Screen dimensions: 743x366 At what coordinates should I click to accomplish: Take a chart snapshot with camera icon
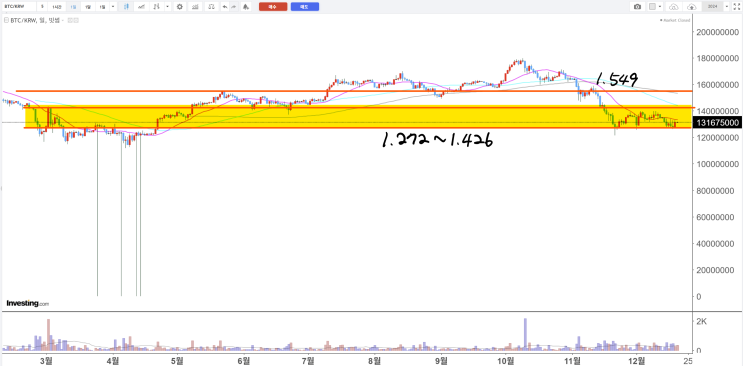[637, 7]
